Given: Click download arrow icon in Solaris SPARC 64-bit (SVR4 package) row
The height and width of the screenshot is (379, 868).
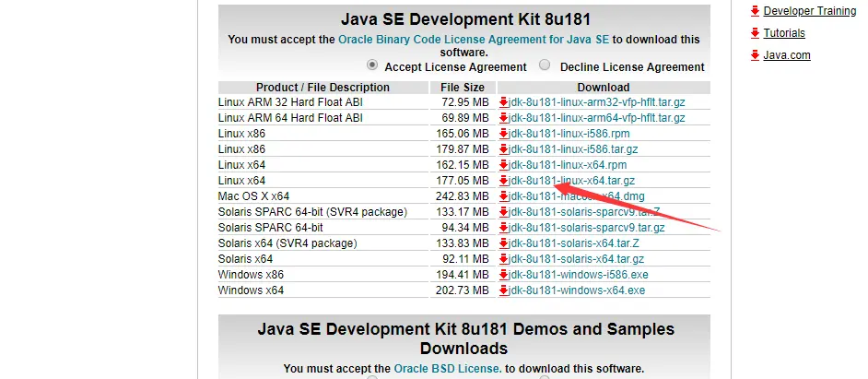Looking at the screenshot, I should [503, 212].
